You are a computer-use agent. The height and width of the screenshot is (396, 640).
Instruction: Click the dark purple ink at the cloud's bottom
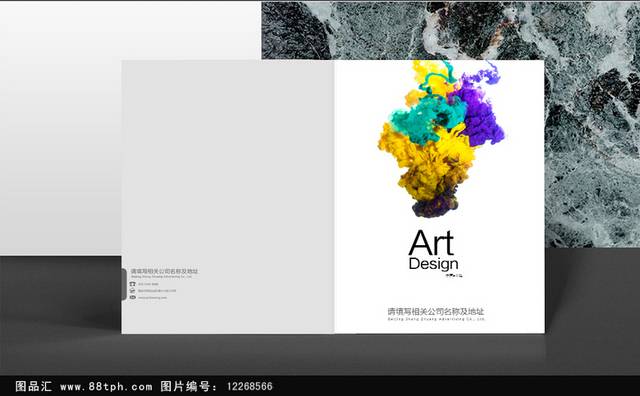click(x=435, y=205)
